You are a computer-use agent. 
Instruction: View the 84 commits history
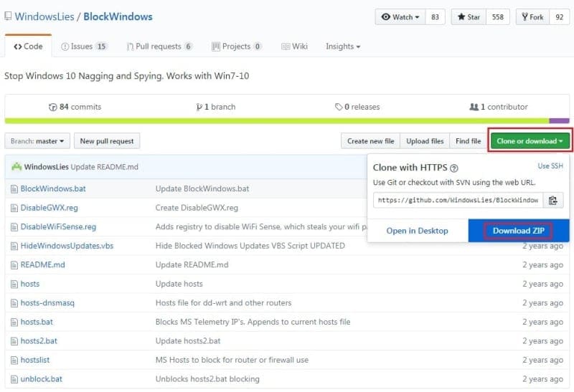point(75,107)
